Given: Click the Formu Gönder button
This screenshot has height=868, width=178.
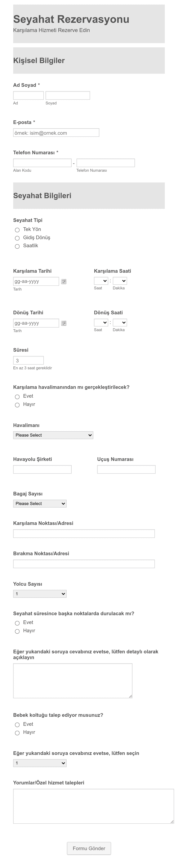Looking at the screenshot, I should [89, 848].
